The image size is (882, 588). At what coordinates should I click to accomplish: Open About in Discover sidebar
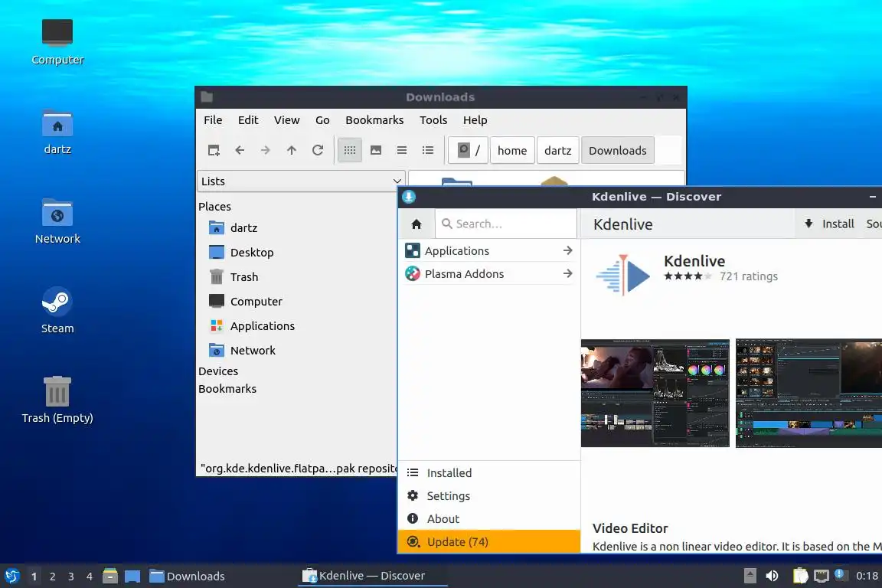pos(488,519)
